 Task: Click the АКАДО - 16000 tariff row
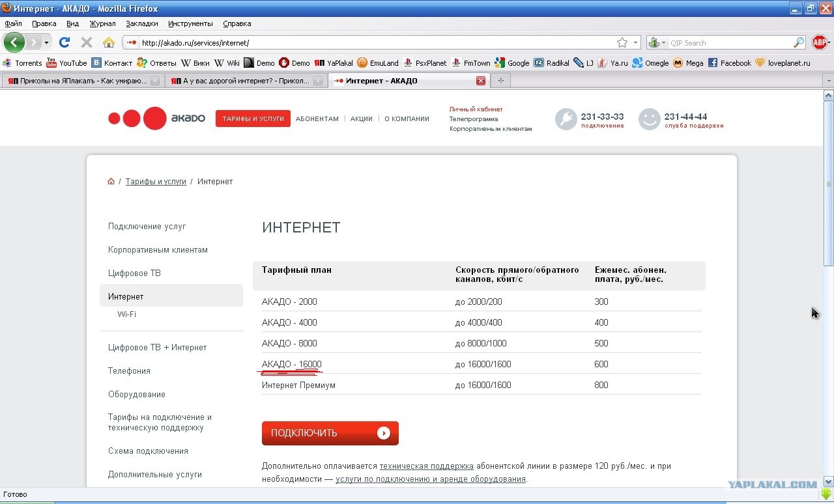482,364
